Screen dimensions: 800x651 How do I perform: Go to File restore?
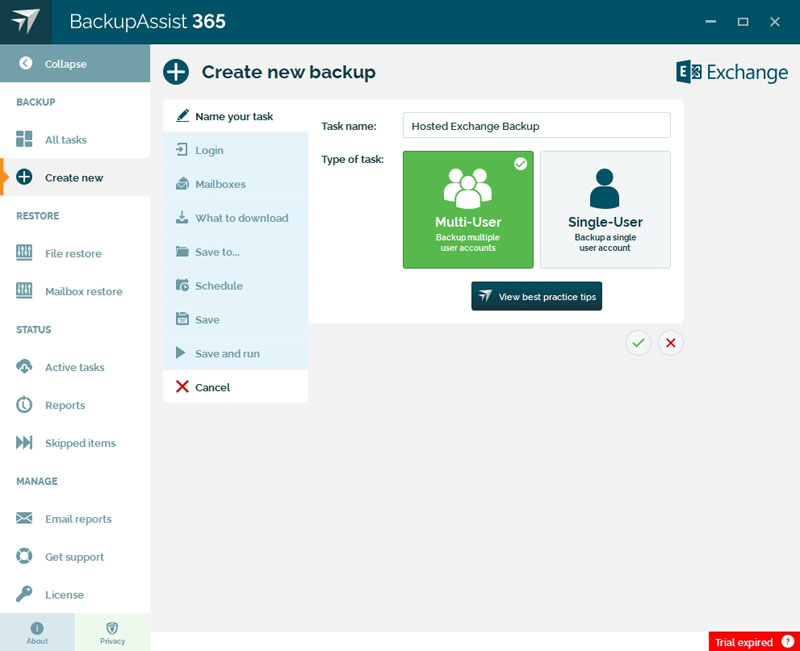click(75, 253)
